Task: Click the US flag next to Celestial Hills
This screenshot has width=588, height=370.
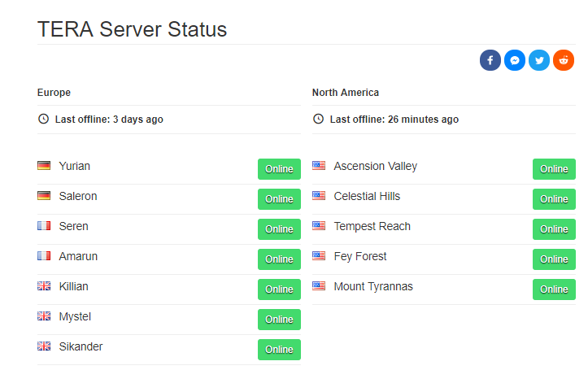Action: coord(319,195)
